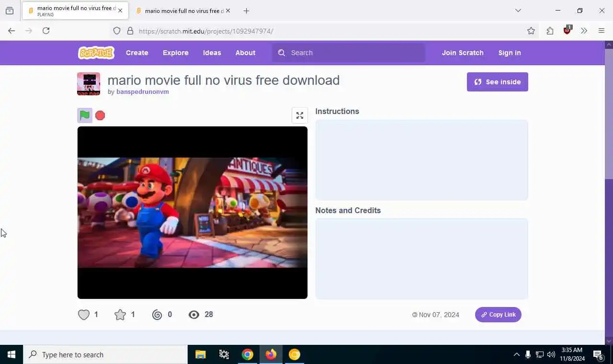This screenshot has height=364, width=613.
Task: Stop the project with red stop sign
Action: point(100,115)
